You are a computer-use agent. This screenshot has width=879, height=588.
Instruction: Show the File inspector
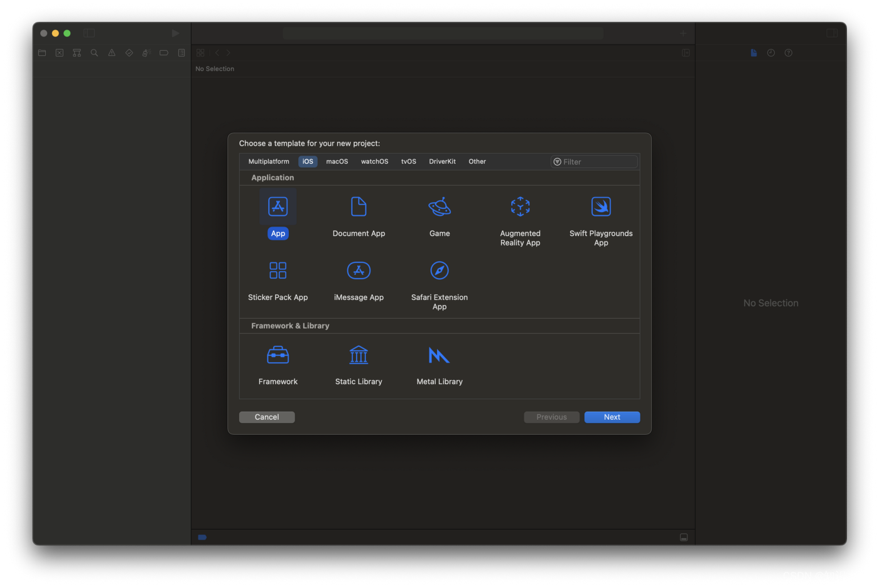(x=753, y=53)
